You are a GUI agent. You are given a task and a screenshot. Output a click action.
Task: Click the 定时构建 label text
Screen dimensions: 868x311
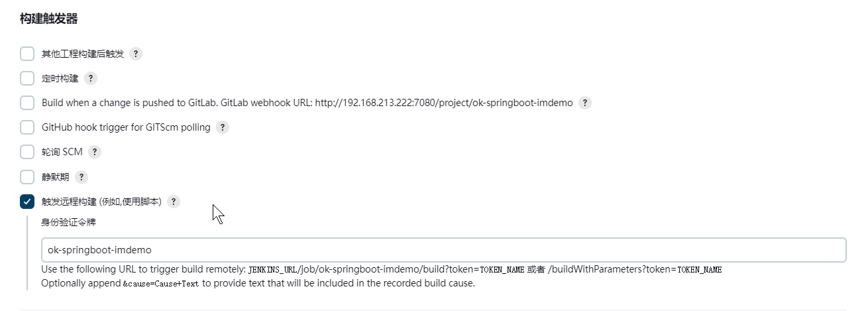click(x=60, y=78)
